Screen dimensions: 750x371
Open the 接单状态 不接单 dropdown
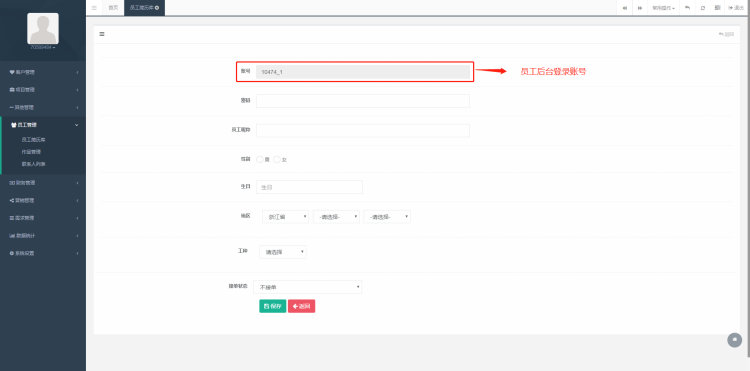tap(308, 287)
